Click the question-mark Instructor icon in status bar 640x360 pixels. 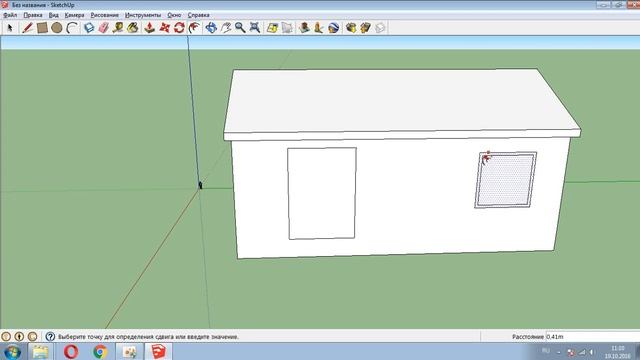(x=50, y=337)
